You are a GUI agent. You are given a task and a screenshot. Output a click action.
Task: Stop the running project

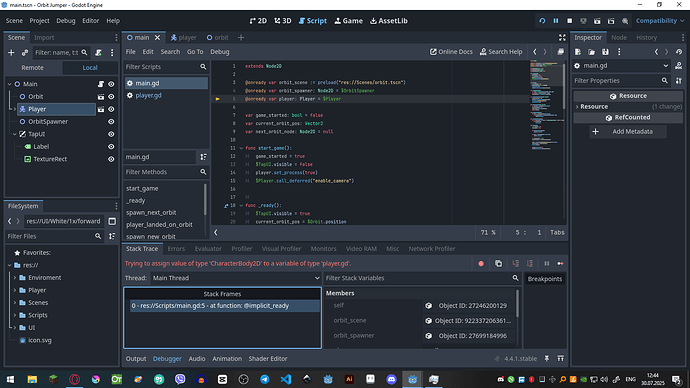(x=569, y=21)
